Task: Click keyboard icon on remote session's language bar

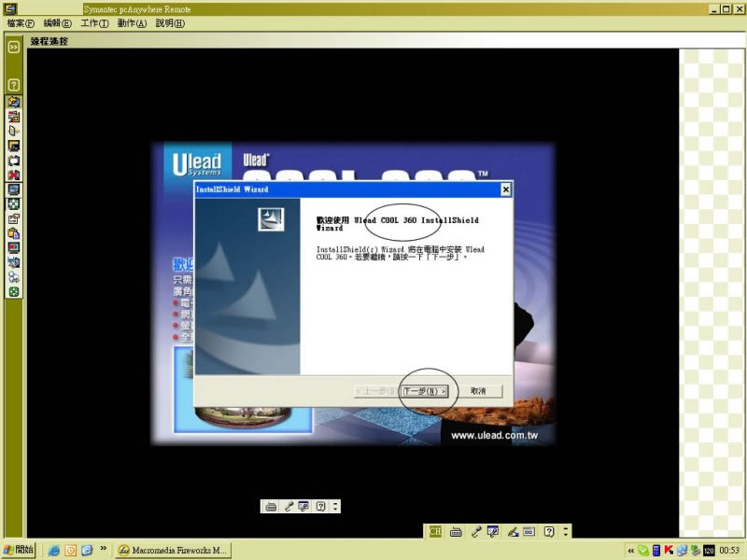Action: [271, 506]
